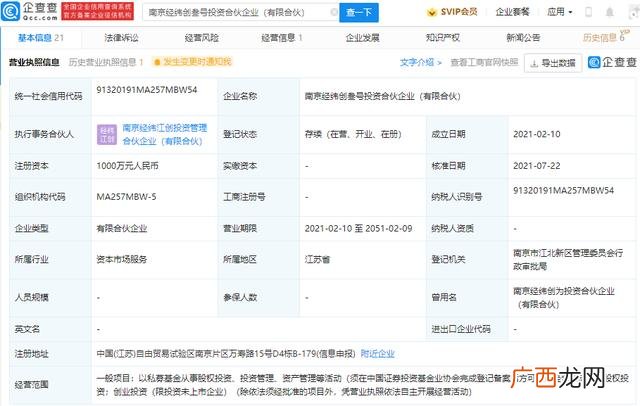
Task: Click the 南京经纬江创 partner logo thumbnail
Action: click(107, 135)
